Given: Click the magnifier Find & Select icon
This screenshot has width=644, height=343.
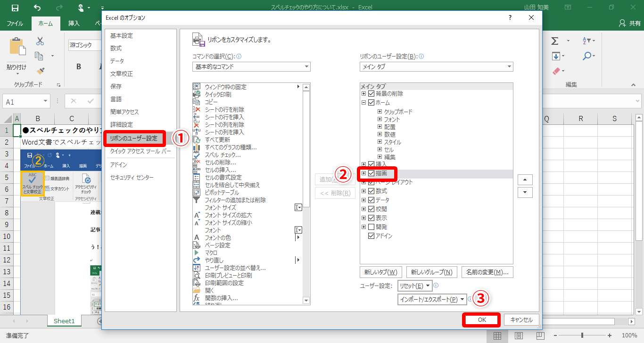Looking at the screenshot, I should tap(587, 56).
